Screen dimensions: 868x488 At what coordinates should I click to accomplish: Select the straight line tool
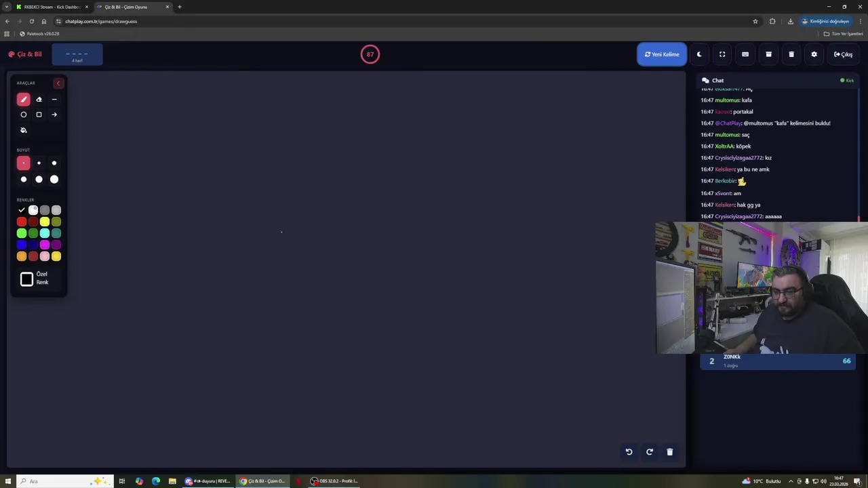pos(54,100)
